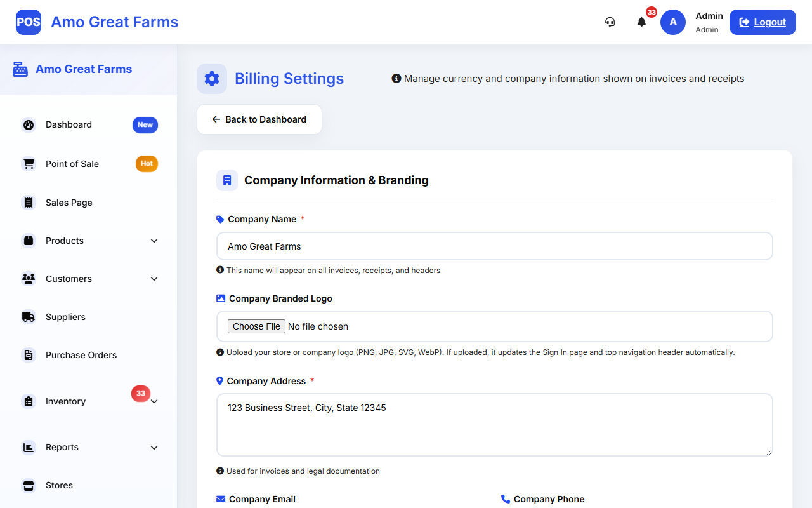Screen dimensions: 812x508
Task: Open Point of Sale in the sidebar
Action: (89, 164)
